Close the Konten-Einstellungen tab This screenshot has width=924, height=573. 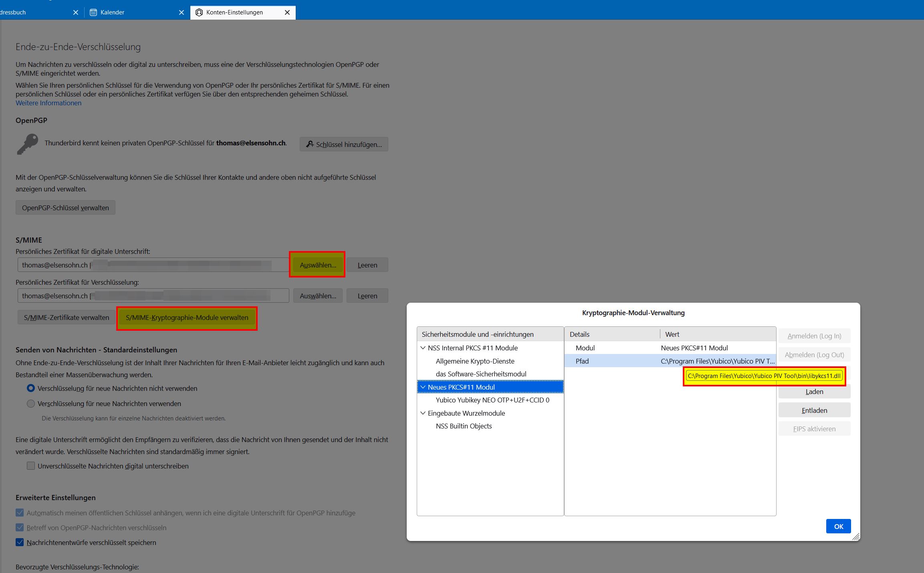[287, 12]
